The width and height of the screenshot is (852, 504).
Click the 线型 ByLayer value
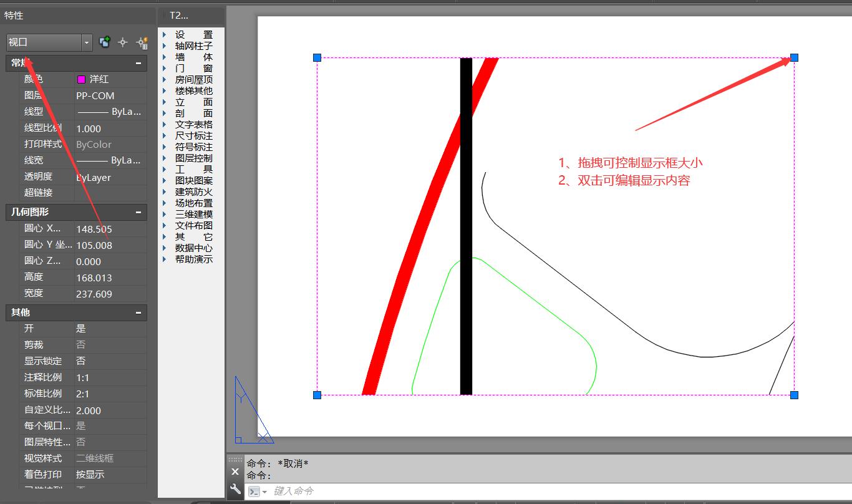[110, 112]
